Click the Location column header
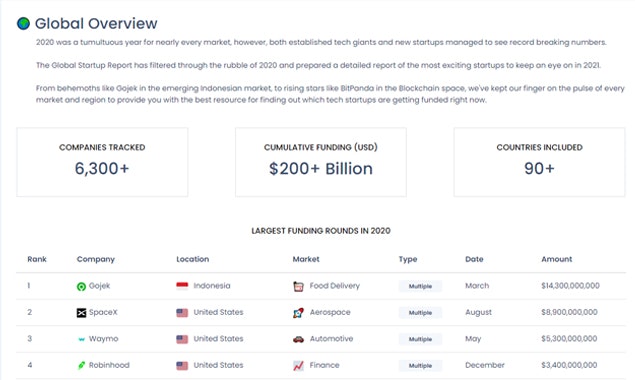 point(193,259)
